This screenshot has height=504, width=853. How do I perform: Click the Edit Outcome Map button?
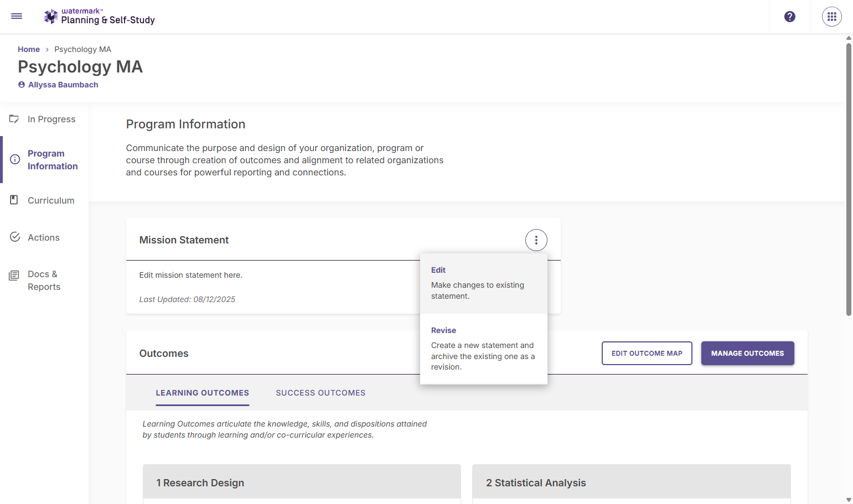click(x=647, y=354)
